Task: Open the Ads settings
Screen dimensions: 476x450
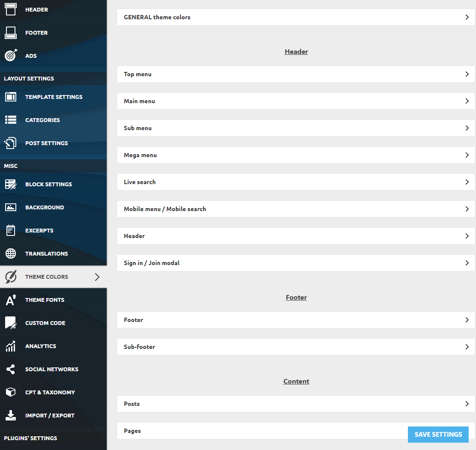Action: pyautogui.click(x=54, y=56)
